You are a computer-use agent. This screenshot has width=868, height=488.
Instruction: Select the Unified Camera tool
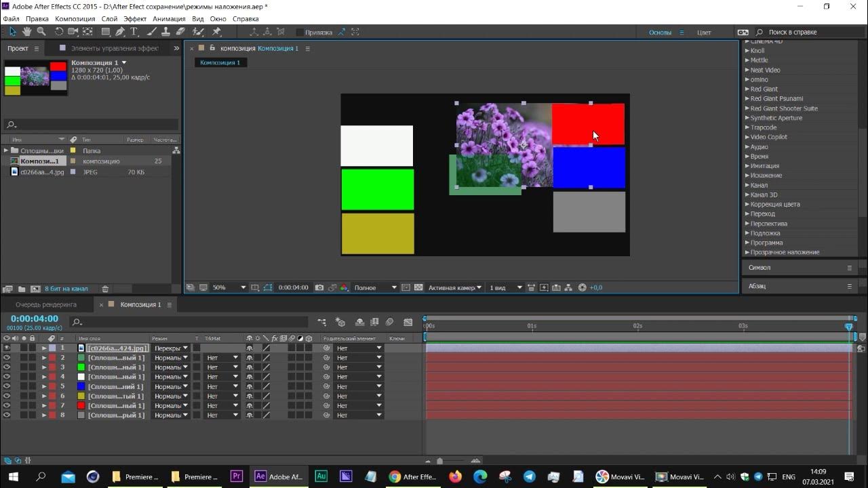point(73,32)
